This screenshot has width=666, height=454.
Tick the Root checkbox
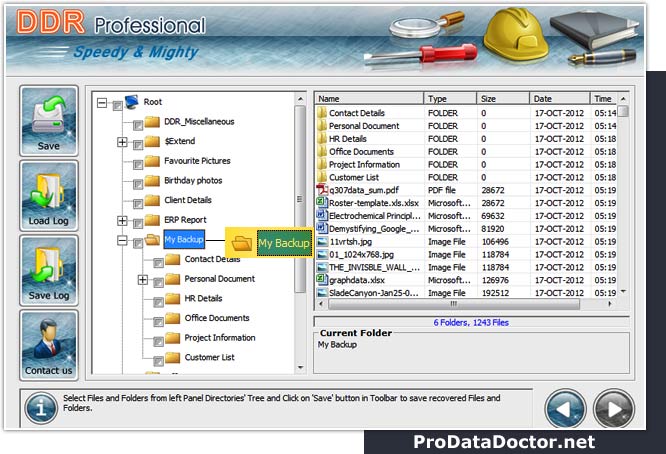pos(117,106)
